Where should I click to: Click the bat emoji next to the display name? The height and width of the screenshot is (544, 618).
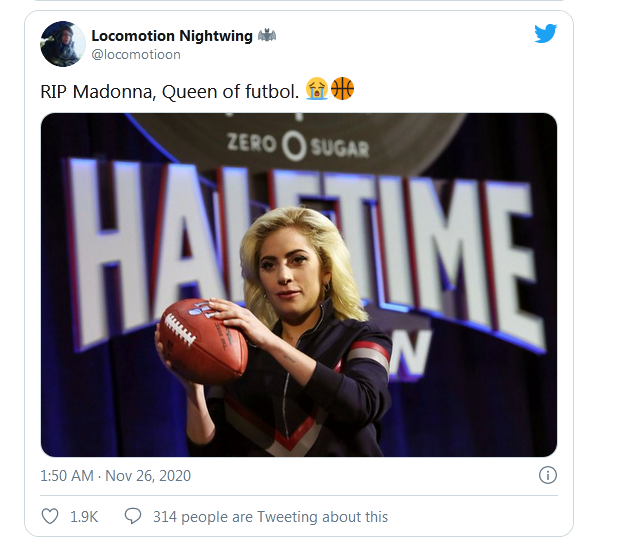pos(267,35)
